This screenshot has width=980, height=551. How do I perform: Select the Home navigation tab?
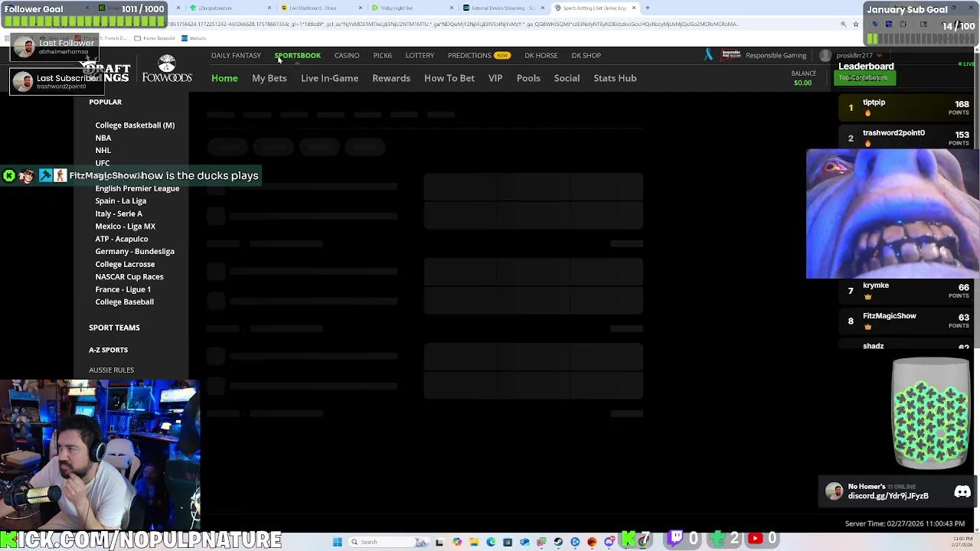(x=224, y=78)
